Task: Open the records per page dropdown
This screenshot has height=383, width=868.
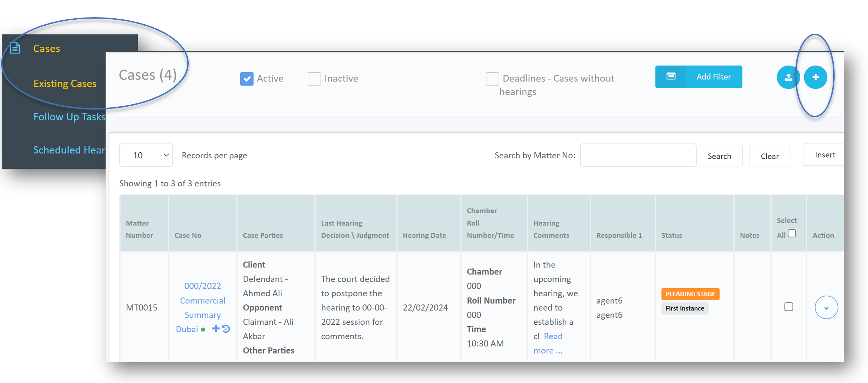Action: pos(146,155)
